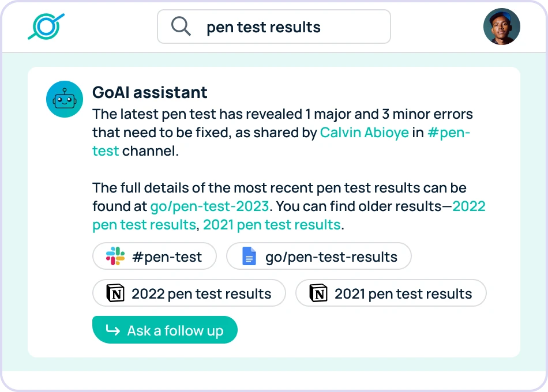Click the Go Links logo icon
This screenshot has width=548, height=392.
(46, 26)
